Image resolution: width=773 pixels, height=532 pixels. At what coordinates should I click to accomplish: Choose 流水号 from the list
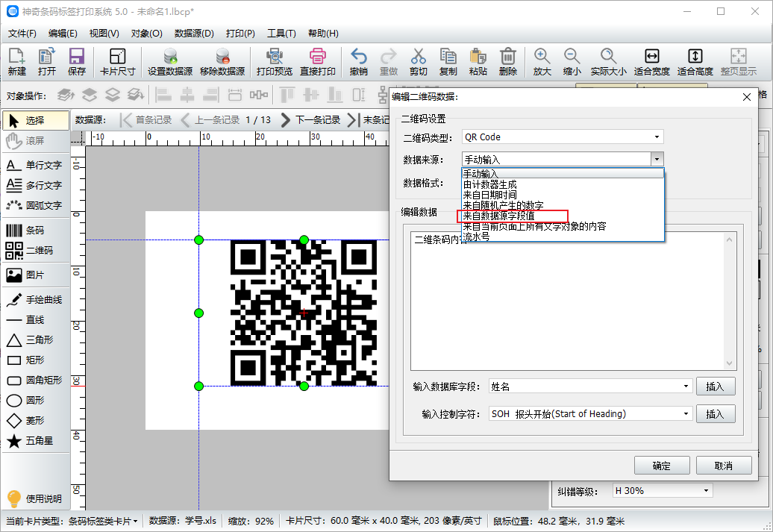pyautogui.click(x=563, y=237)
